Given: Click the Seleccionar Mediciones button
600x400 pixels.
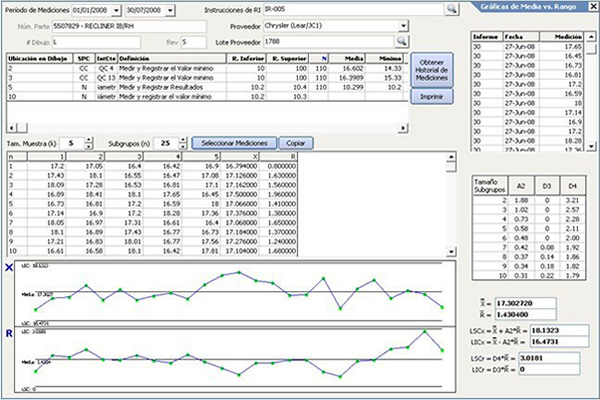Looking at the screenshot, I should (x=232, y=144).
